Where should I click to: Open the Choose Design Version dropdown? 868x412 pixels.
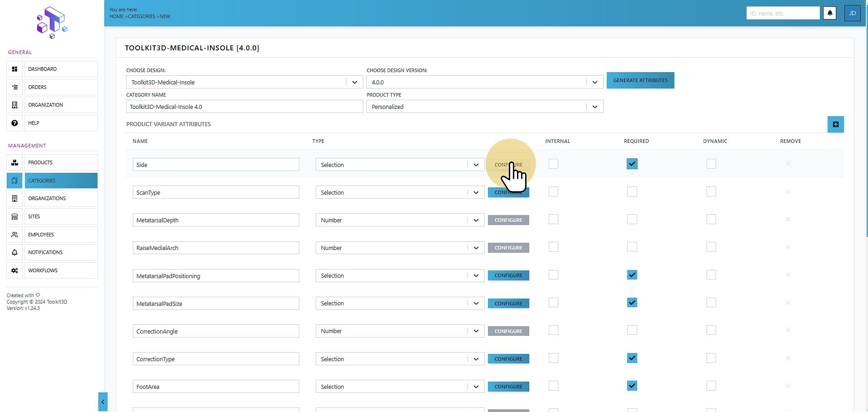(485, 82)
